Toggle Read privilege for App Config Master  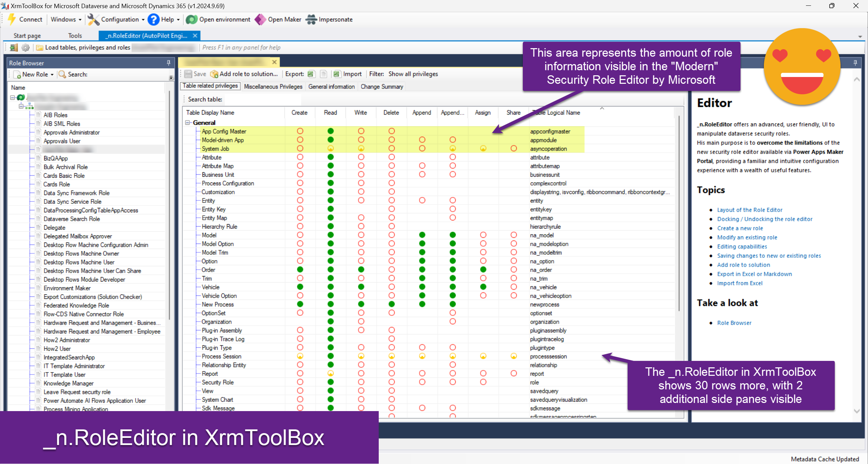[x=331, y=131]
